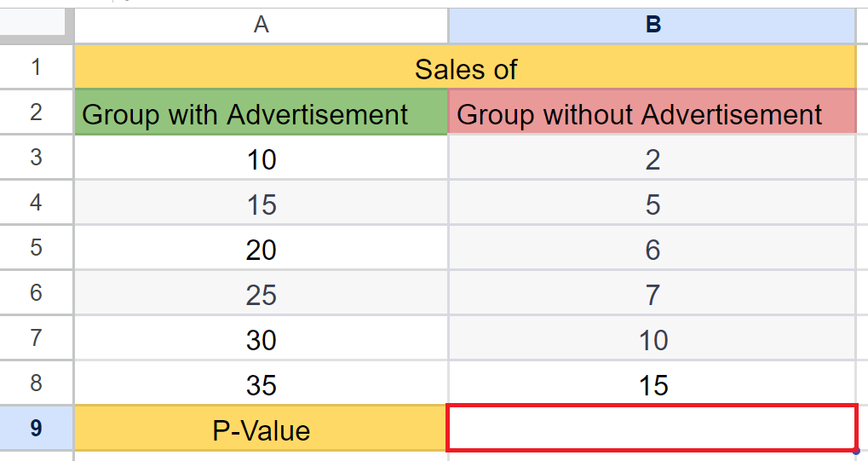Select row 2 header
The height and width of the screenshot is (461, 868).
(x=37, y=112)
